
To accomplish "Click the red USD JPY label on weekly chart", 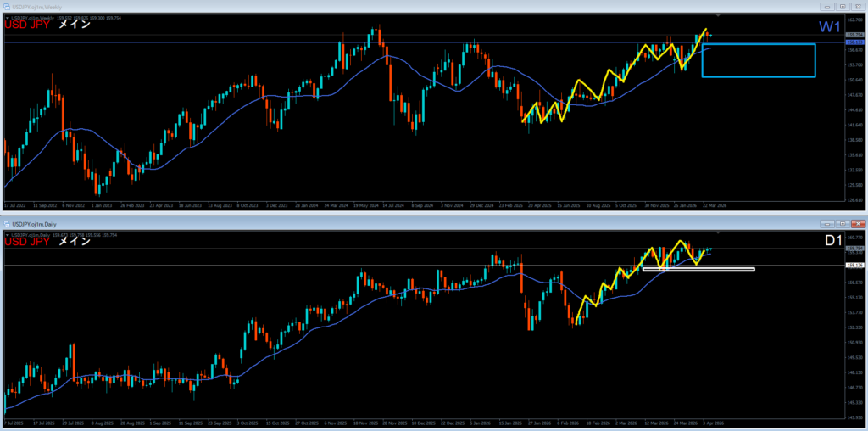I will [x=25, y=25].
